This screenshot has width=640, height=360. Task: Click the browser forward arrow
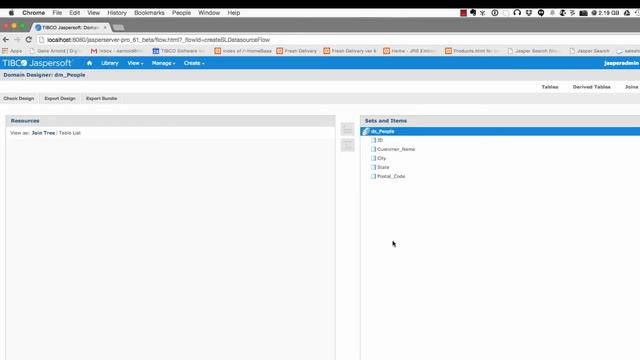[17, 40]
